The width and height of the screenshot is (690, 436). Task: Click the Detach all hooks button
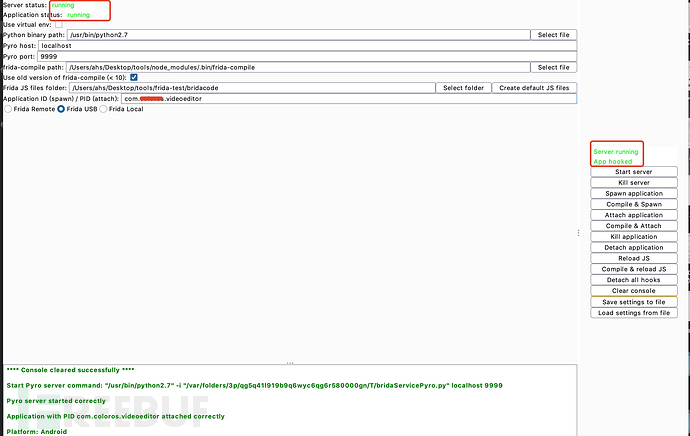click(633, 280)
